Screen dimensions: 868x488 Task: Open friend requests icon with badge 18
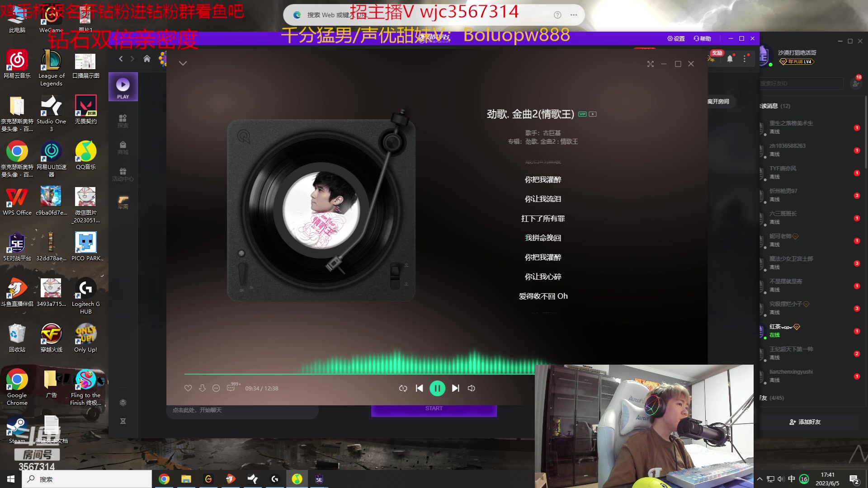pos(856,83)
